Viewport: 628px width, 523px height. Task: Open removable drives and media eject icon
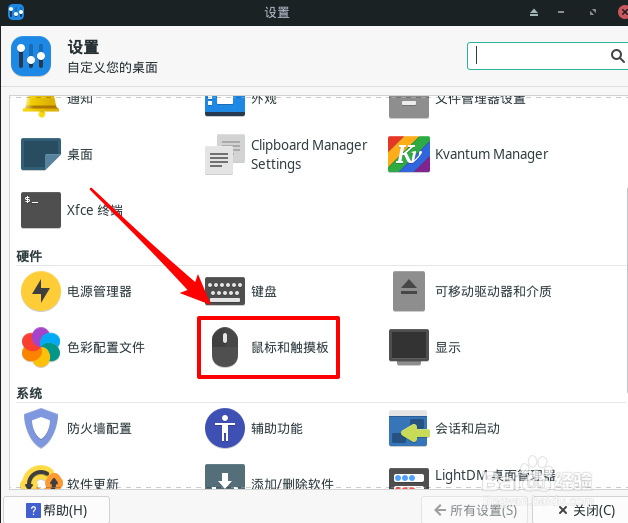pyautogui.click(x=409, y=291)
